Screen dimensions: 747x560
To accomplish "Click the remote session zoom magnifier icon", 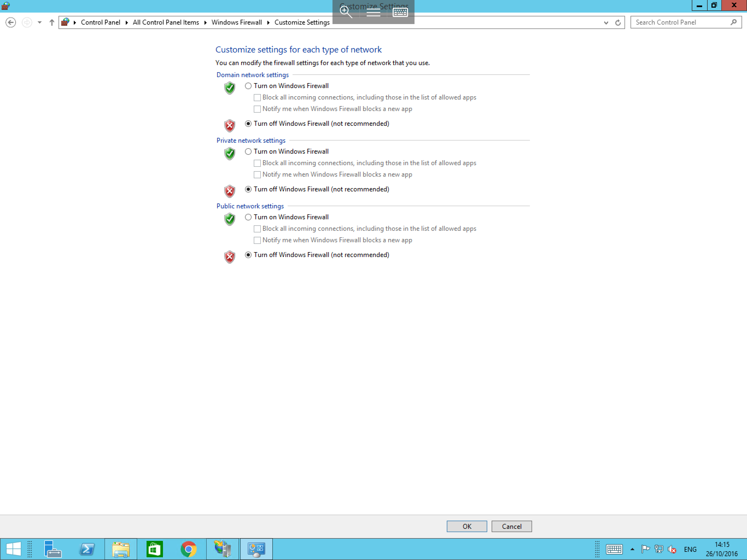I will pyautogui.click(x=346, y=12).
